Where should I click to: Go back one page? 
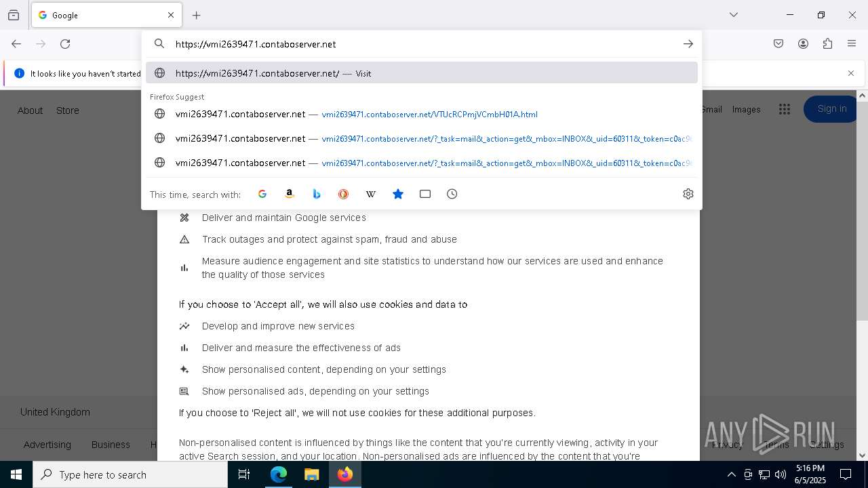click(16, 44)
